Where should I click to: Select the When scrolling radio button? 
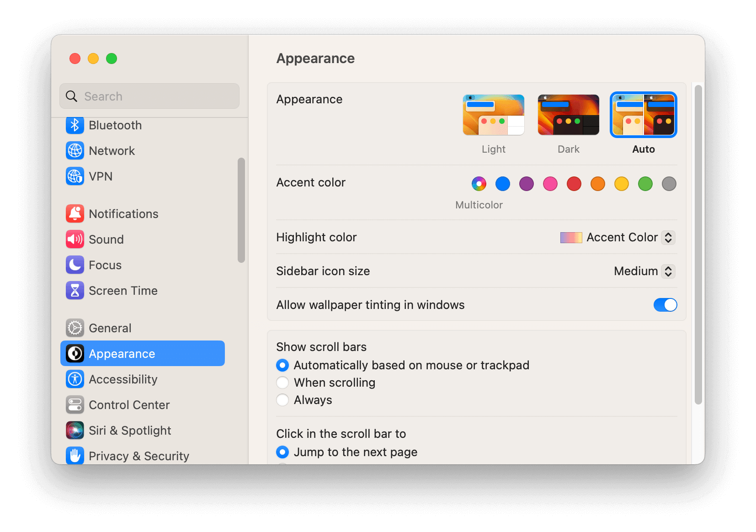(x=282, y=383)
